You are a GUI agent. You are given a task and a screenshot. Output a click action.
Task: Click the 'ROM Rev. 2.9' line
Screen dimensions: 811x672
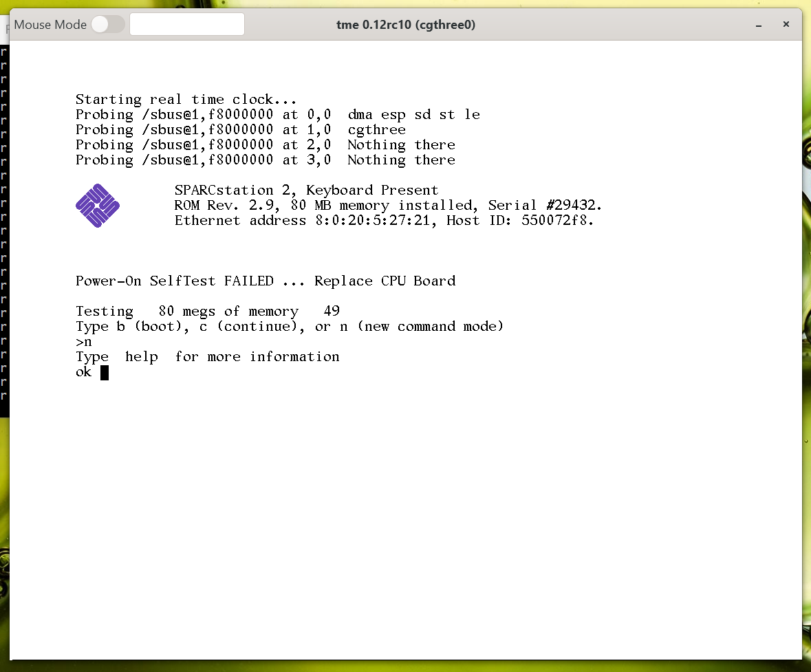point(388,206)
